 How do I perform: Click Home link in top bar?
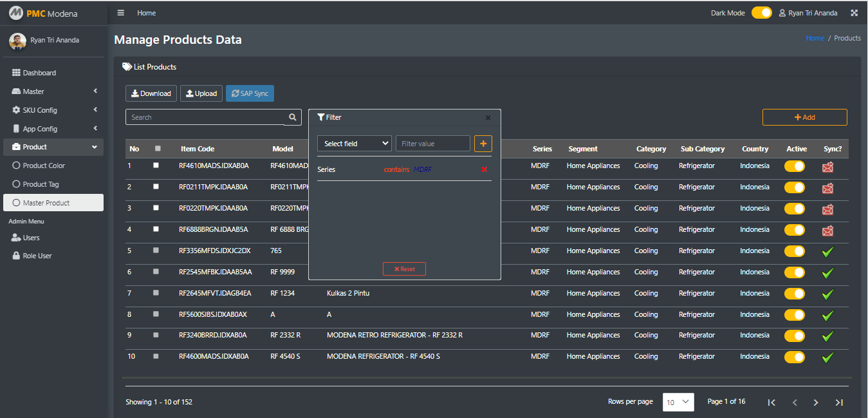[147, 13]
